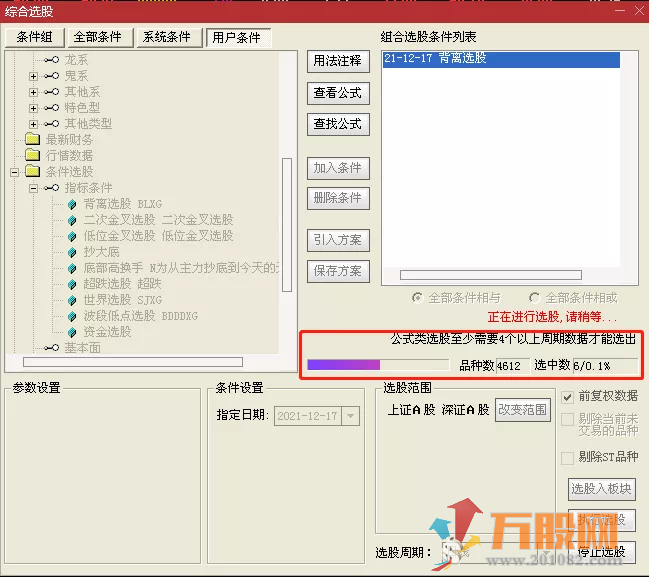Click the 世界选股 SJXG formula icon

(x=72, y=300)
